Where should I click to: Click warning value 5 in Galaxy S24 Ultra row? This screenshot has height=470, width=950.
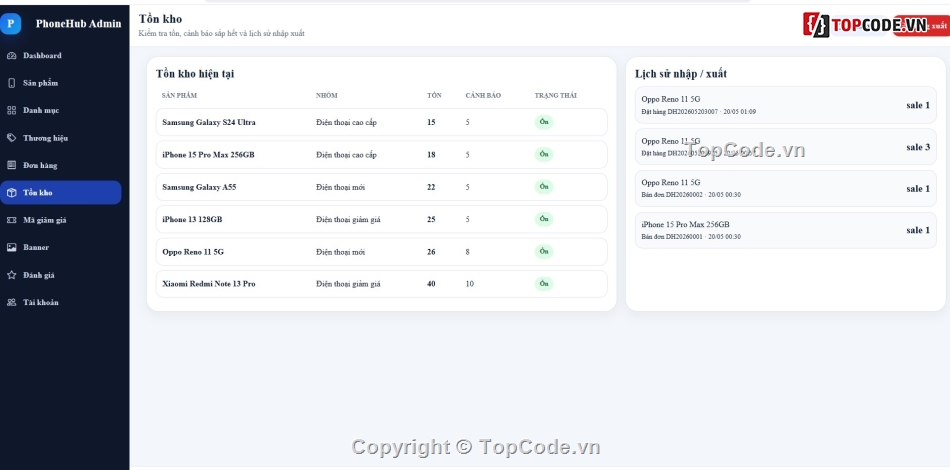(468, 122)
